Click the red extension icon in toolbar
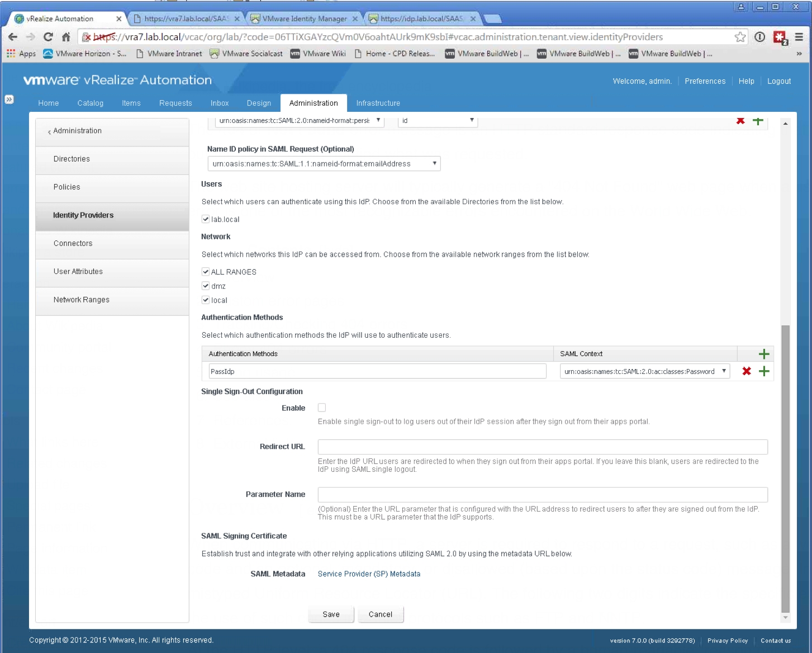Viewport: 812px width, 653px height. [x=780, y=37]
